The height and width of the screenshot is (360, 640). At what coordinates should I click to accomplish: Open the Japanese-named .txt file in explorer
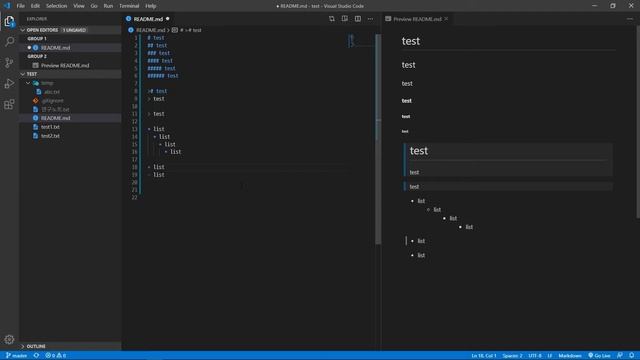[70, 109]
